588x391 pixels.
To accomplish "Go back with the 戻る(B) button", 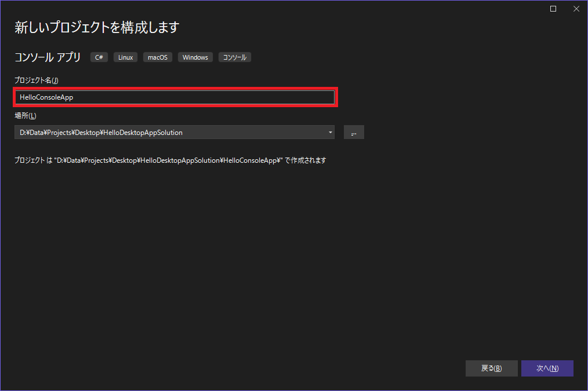I will [491, 368].
